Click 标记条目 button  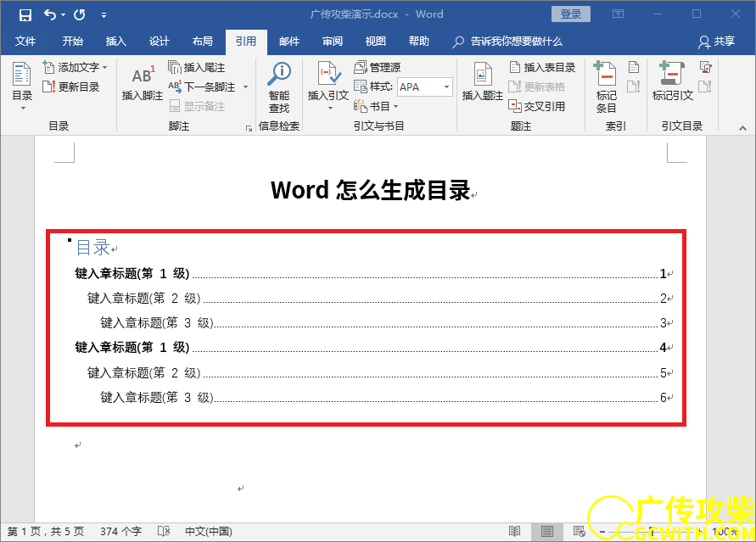(606, 87)
